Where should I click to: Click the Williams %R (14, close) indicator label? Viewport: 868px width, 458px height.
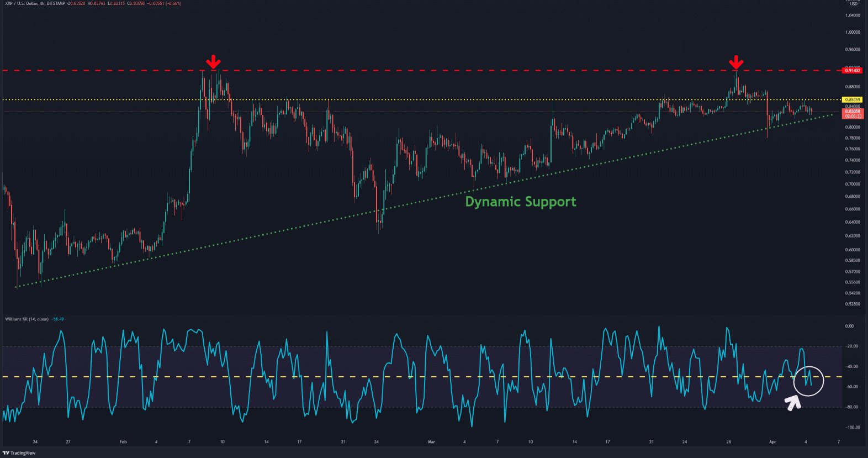point(27,319)
